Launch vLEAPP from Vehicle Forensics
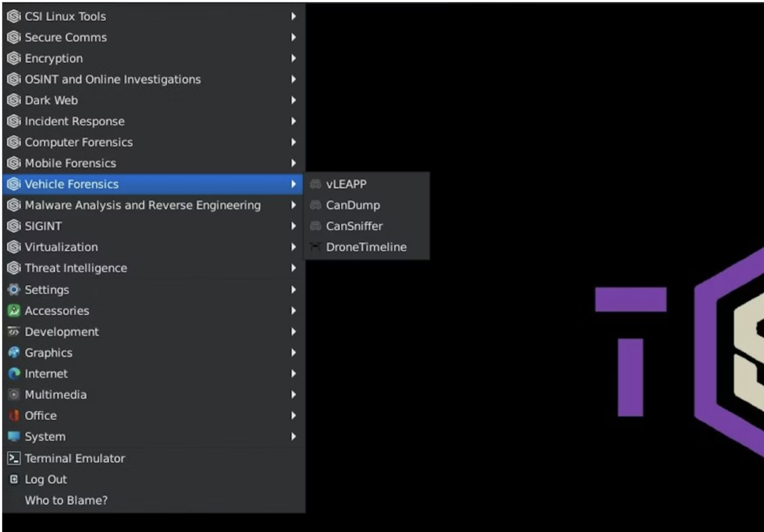This screenshot has width=764, height=532. 367,184
